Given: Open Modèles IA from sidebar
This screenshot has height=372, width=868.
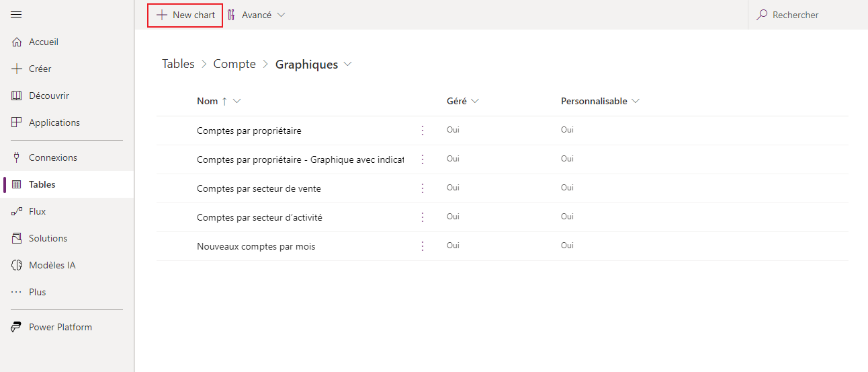Looking at the screenshot, I should 52,265.
